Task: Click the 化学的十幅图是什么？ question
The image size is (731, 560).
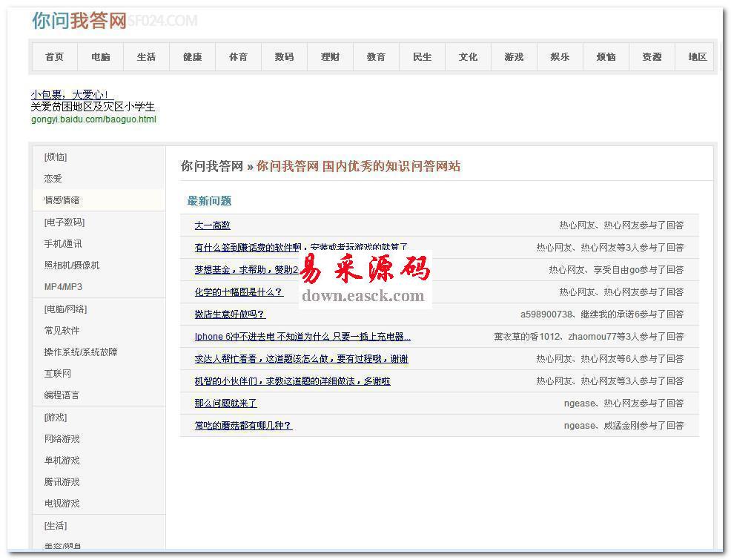Action: click(239, 292)
